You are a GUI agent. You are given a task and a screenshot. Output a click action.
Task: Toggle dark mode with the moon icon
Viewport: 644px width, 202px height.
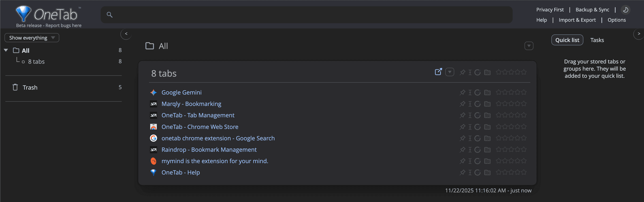pyautogui.click(x=625, y=10)
